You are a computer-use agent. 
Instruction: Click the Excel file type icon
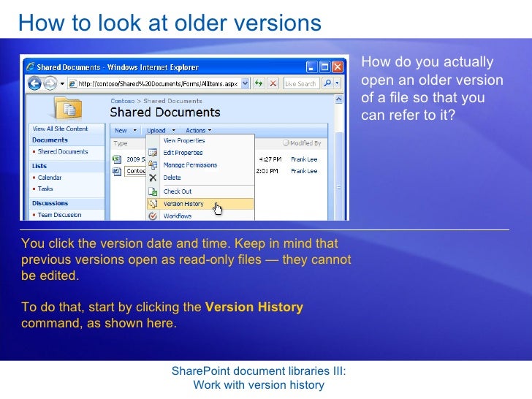point(117,159)
